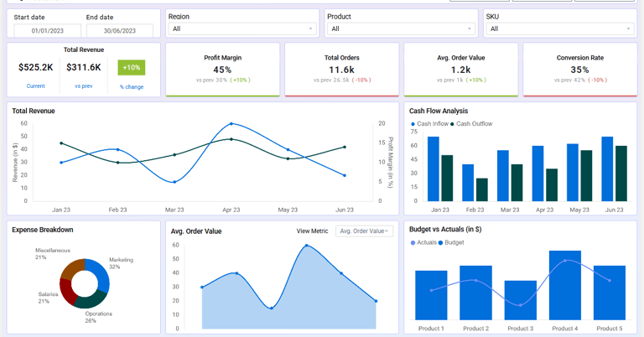Image resolution: width=644 pixels, height=337 pixels.
Task: Toggle Actuals legend dot in Budget chart
Action: pos(413,242)
